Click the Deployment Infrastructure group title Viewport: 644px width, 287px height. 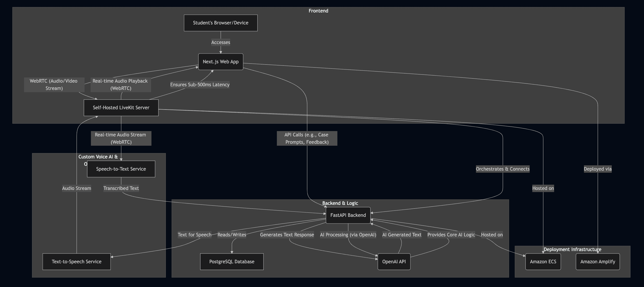tap(572, 249)
